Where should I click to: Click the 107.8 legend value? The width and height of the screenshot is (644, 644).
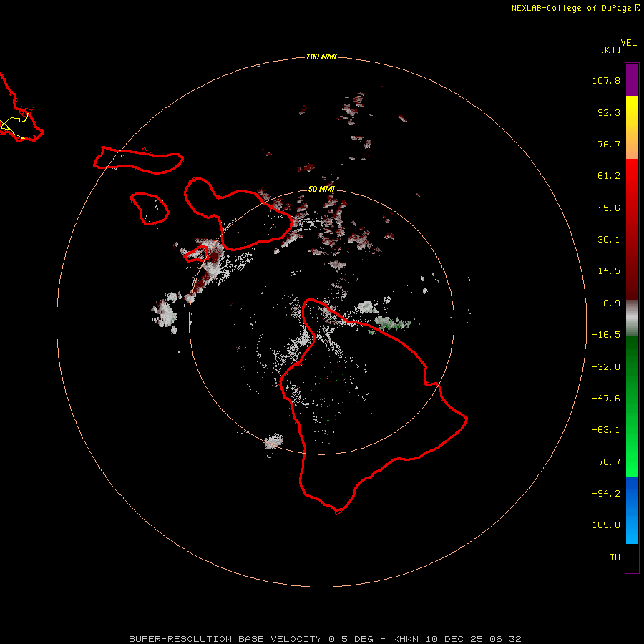606,80
